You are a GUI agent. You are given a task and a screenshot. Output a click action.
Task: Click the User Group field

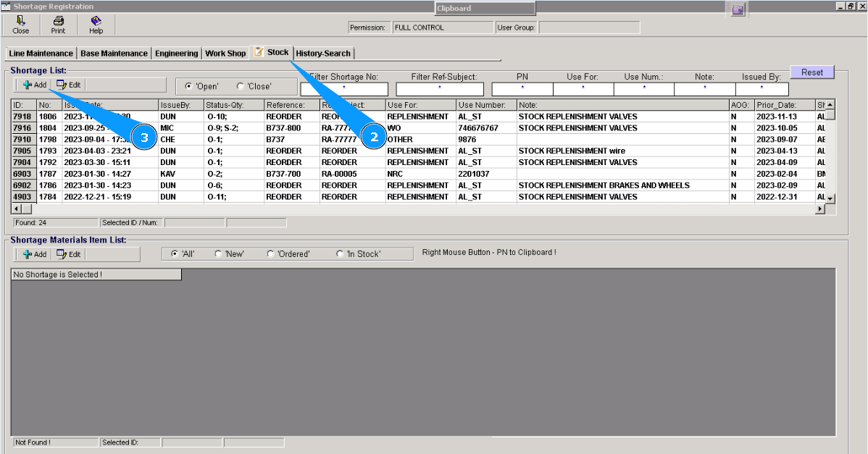589,28
